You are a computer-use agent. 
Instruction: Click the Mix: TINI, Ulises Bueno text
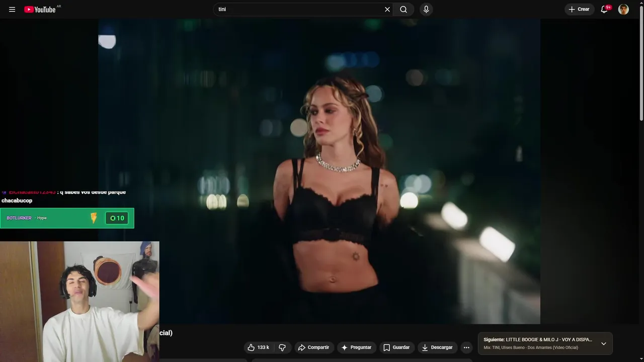531,348
